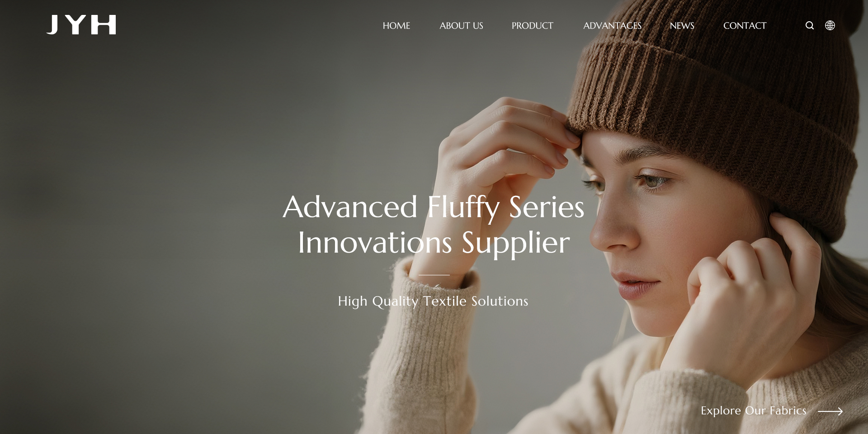Open the CONTACT navigation item
The width and height of the screenshot is (868, 434).
coord(745,26)
